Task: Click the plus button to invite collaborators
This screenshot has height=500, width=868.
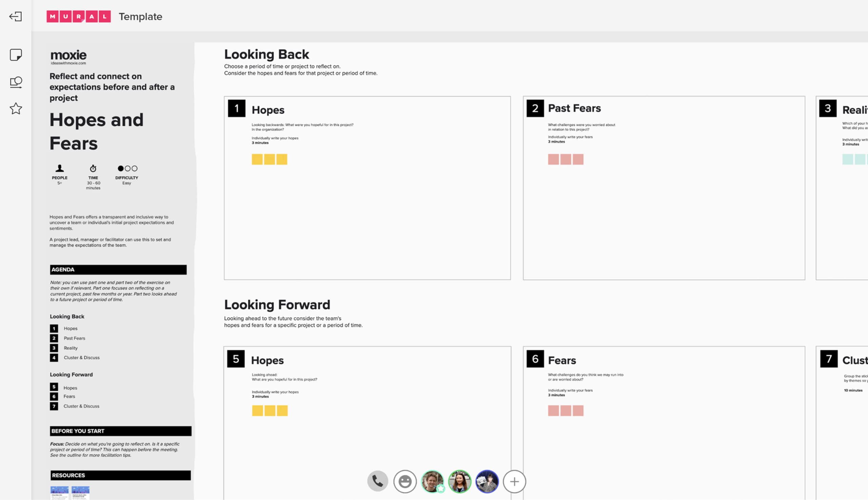Action: (514, 481)
